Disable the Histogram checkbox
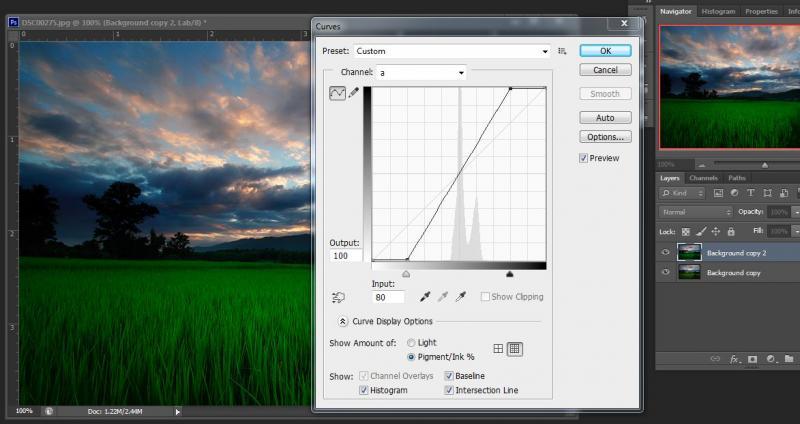This screenshot has width=800, height=424. (363, 390)
